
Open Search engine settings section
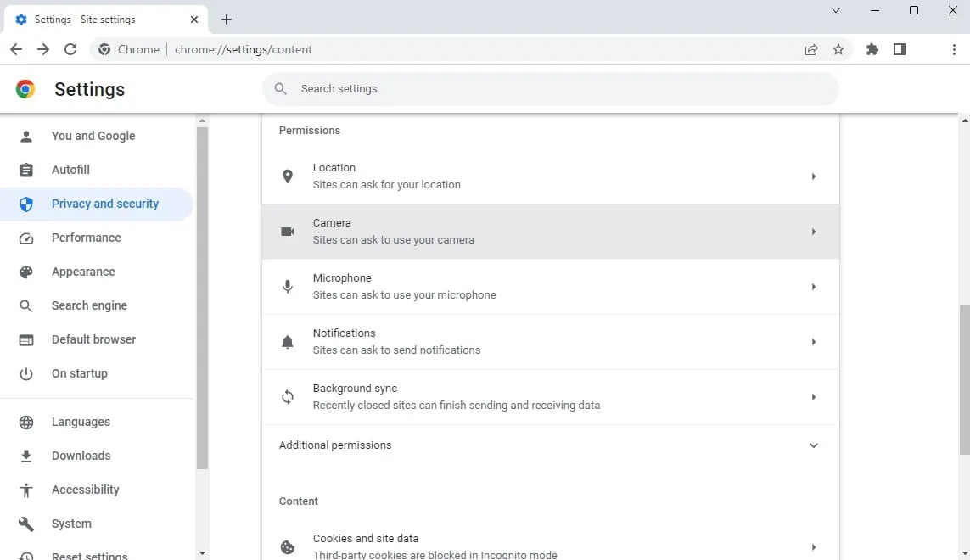[89, 305]
